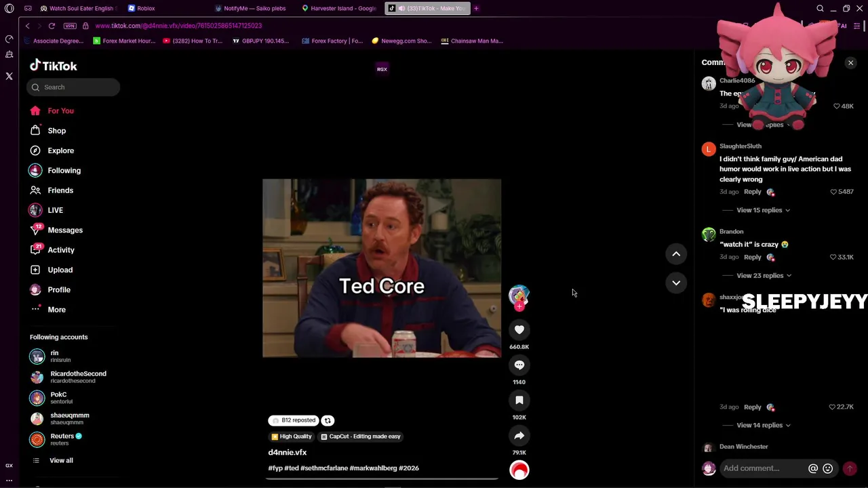The image size is (868, 488).
Task: Open CapCut - Editing made easy tag
Action: point(361,436)
